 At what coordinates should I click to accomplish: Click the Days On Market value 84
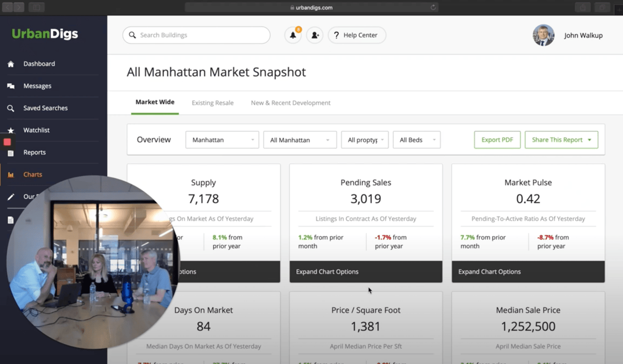203,326
